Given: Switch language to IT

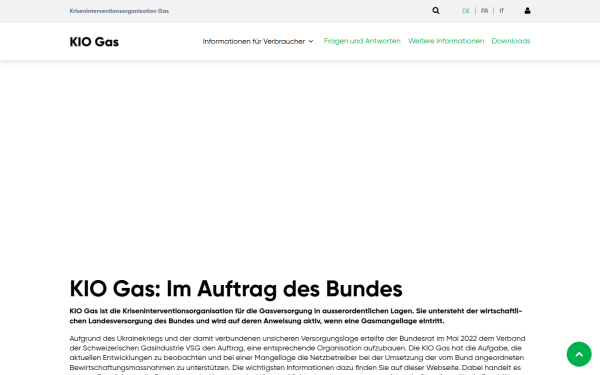Looking at the screenshot, I should pos(502,11).
